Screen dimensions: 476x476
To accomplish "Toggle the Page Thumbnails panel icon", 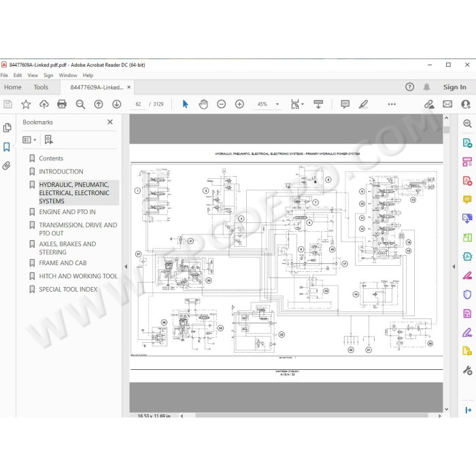I will click(x=7, y=128).
